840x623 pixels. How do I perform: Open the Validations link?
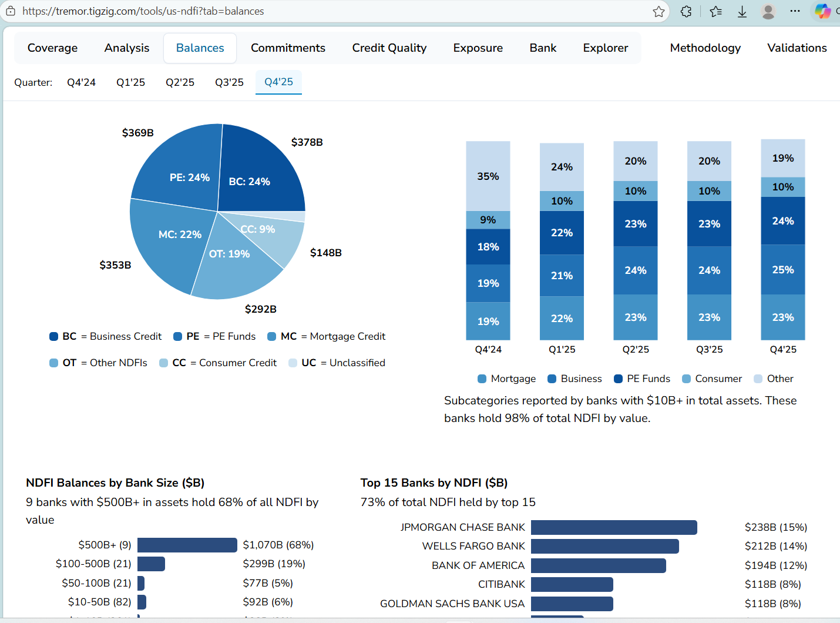coord(797,48)
